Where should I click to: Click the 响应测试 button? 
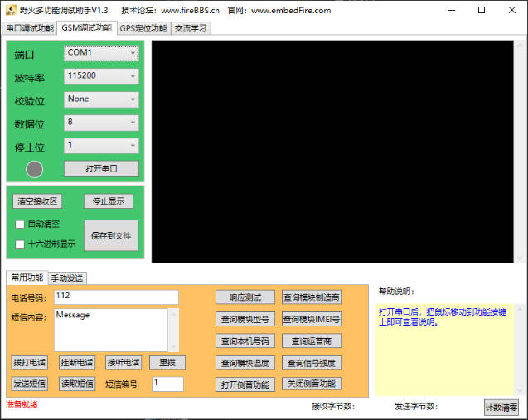point(245,297)
